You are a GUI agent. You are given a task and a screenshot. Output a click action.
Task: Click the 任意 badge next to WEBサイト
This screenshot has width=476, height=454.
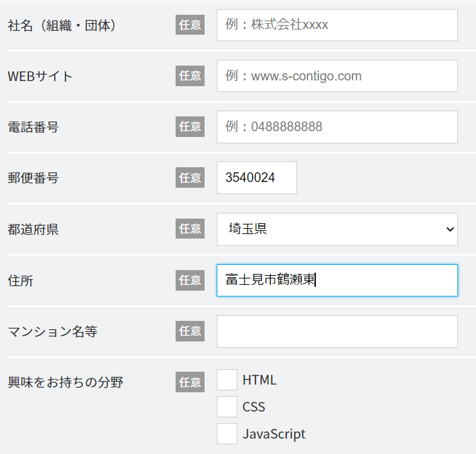190,76
